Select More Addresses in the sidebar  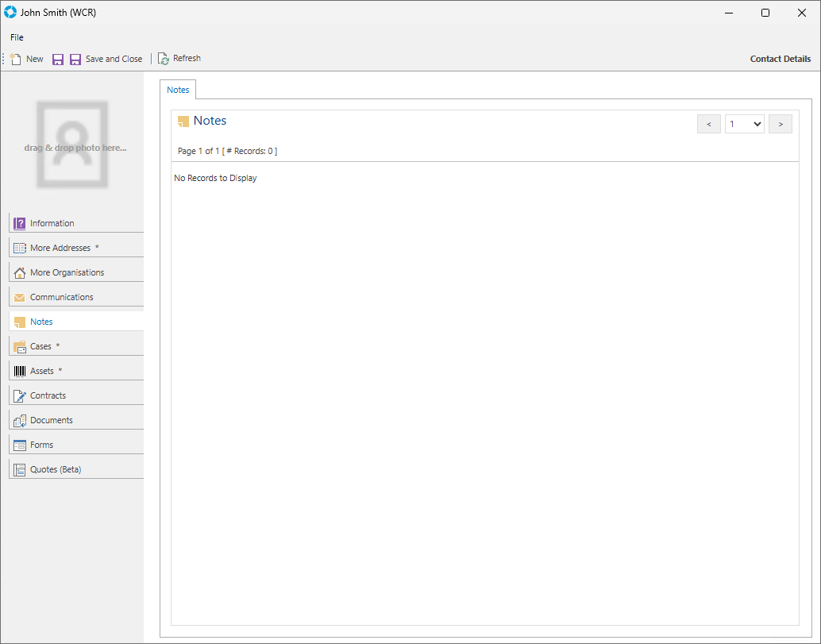(x=60, y=248)
